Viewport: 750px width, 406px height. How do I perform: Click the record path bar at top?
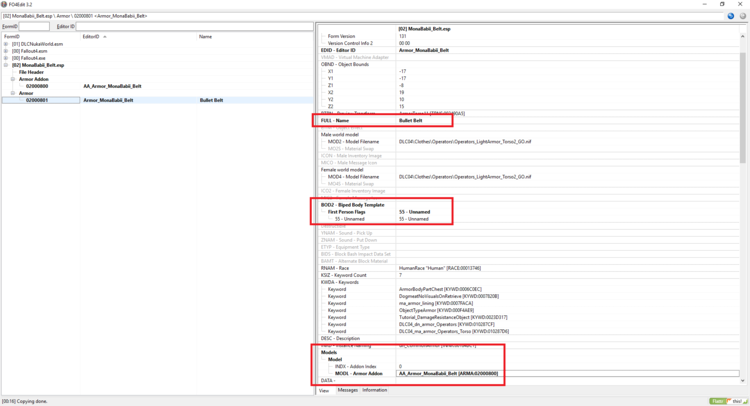pyautogui.click(x=364, y=16)
